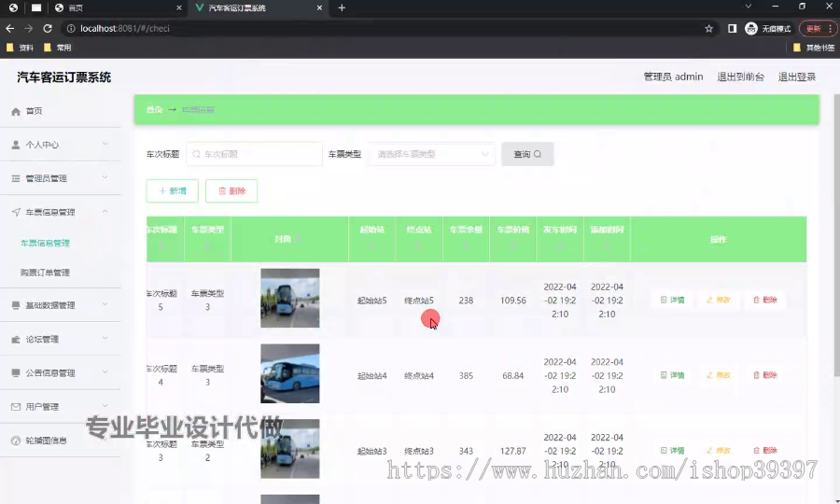Open the browser side panel icon
The image size is (840, 504).
(x=732, y=28)
